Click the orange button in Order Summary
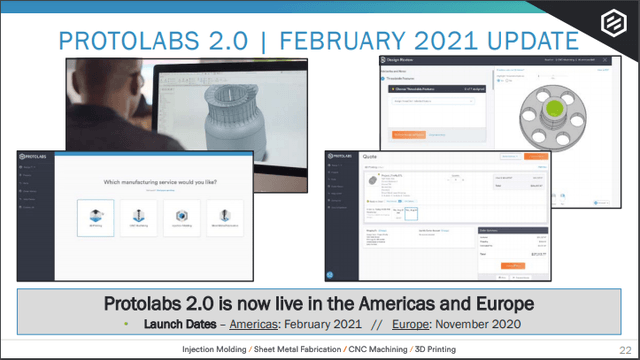This screenshot has width=640, height=360. 513,266
